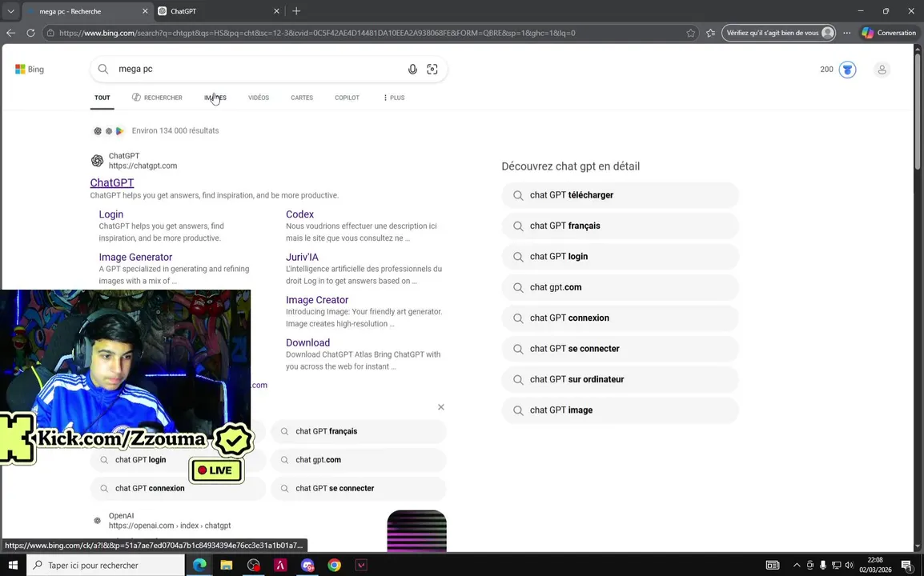Open the tab list dropdown arrow
Screen dimensions: 924x576
[x=10, y=11]
